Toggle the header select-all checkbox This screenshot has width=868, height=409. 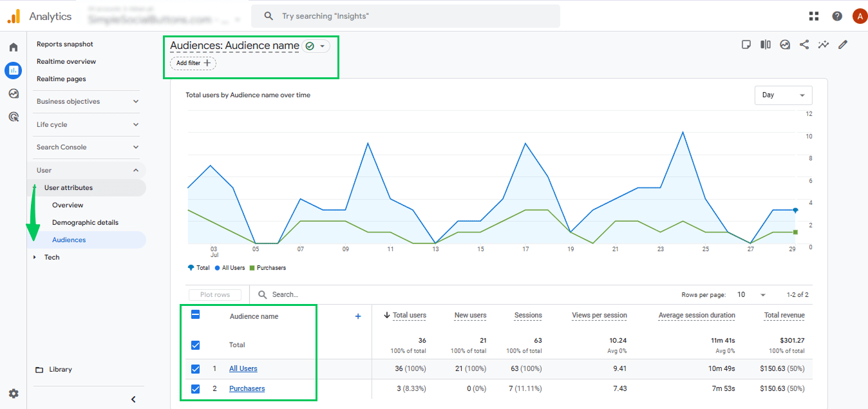[x=196, y=315]
